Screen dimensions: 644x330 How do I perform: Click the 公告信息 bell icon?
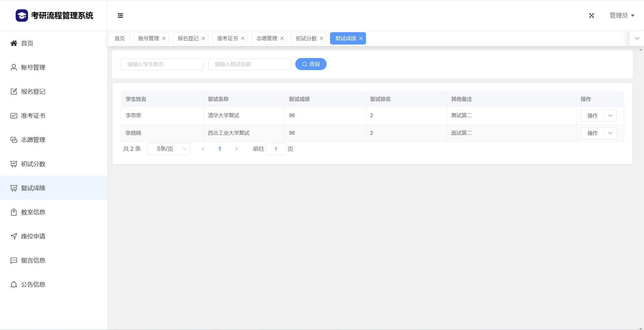[14, 285]
